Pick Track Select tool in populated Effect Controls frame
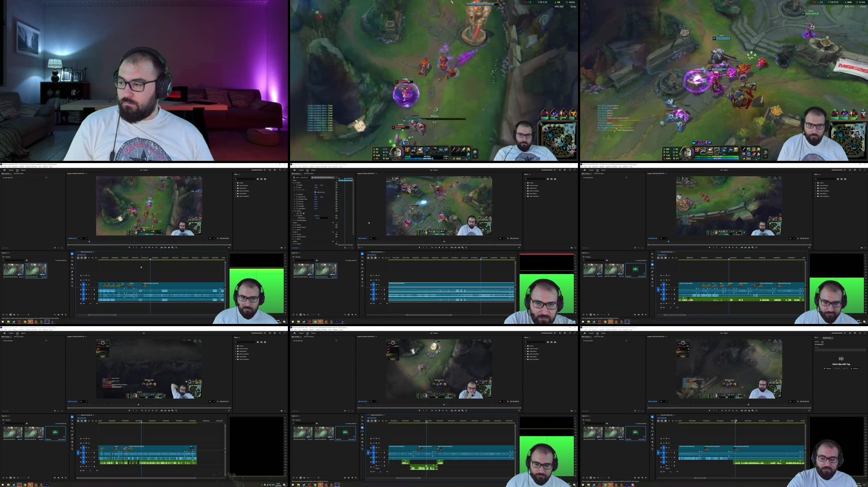868x487 pixels. pos(362,257)
